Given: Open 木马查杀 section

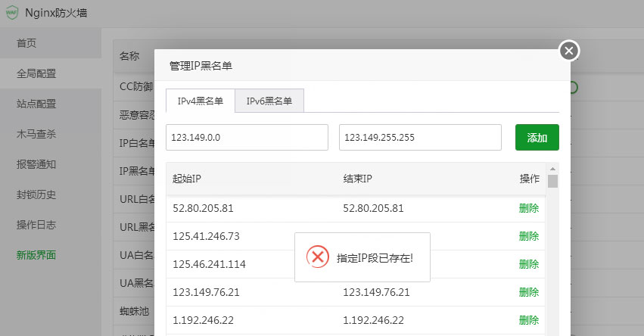Looking at the screenshot, I should 36,134.
